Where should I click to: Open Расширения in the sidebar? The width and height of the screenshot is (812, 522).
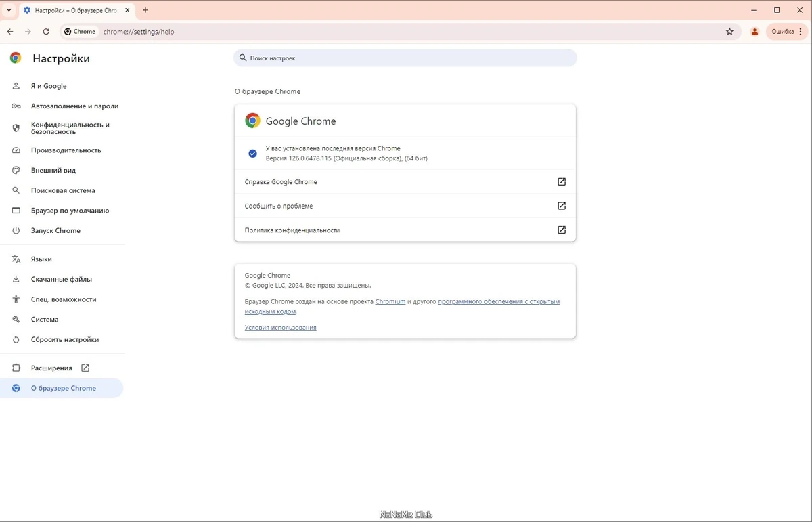pos(62,368)
